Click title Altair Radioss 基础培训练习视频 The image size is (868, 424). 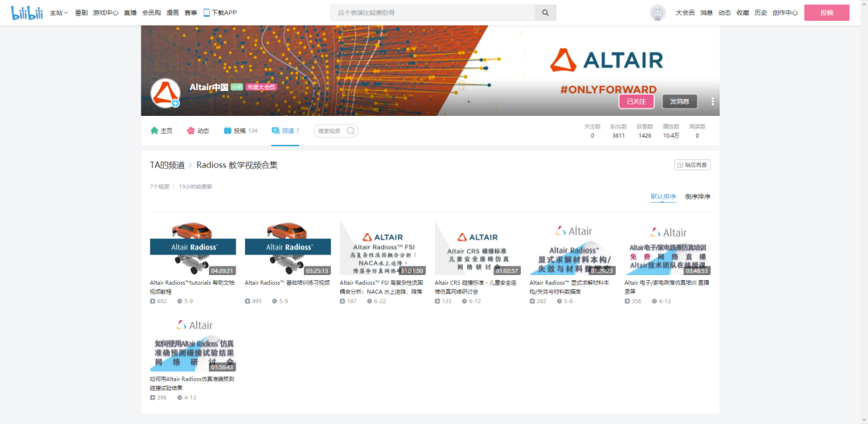(287, 282)
